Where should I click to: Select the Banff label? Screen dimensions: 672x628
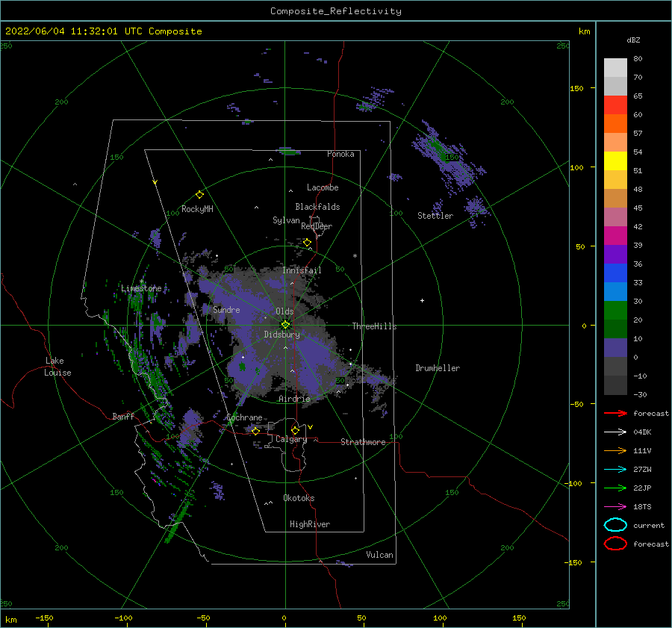click(123, 416)
